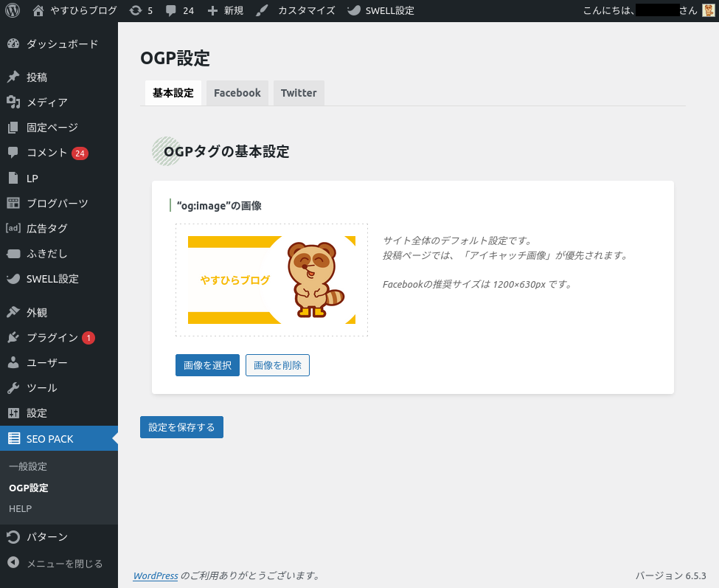Collapse sidebar with メニューを閉じる
The width and height of the screenshot is (719, 588).
click(64, 564)
